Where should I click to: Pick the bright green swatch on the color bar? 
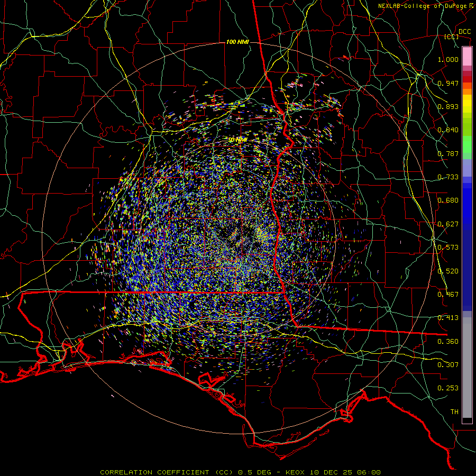(467, 145)
